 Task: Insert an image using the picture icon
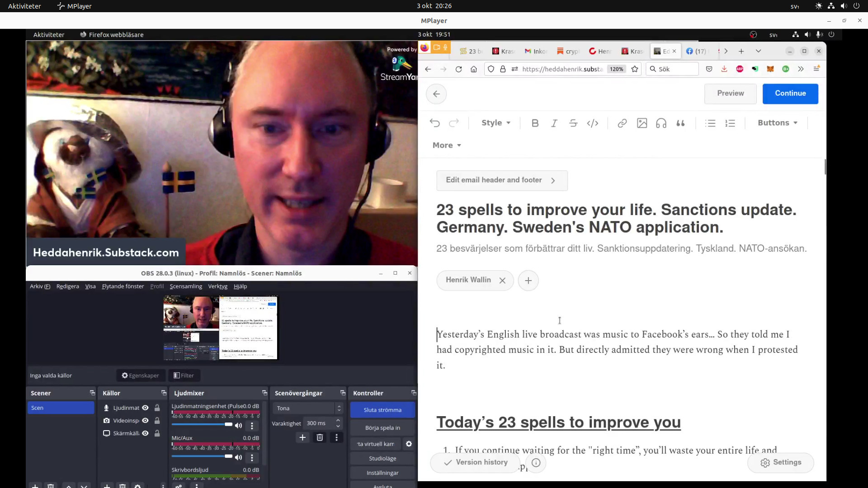point(642,123)
